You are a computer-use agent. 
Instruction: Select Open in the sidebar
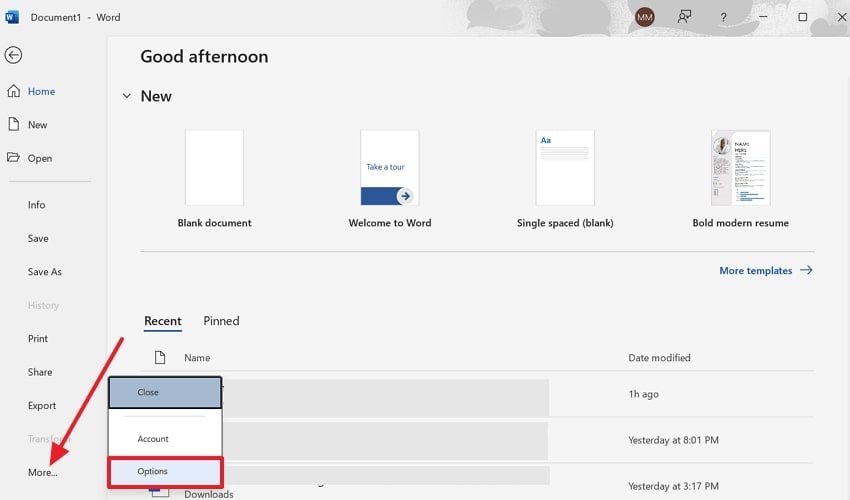tap(40, 158)
